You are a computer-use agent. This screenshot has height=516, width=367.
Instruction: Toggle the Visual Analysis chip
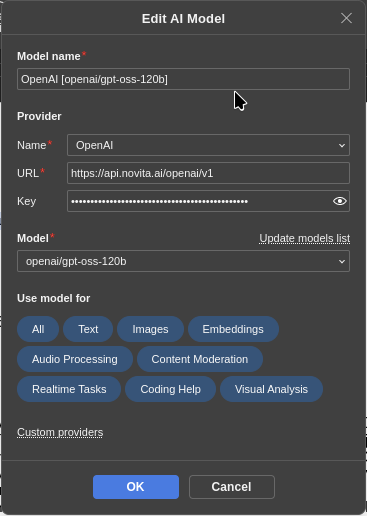click(x=271, y=389)
